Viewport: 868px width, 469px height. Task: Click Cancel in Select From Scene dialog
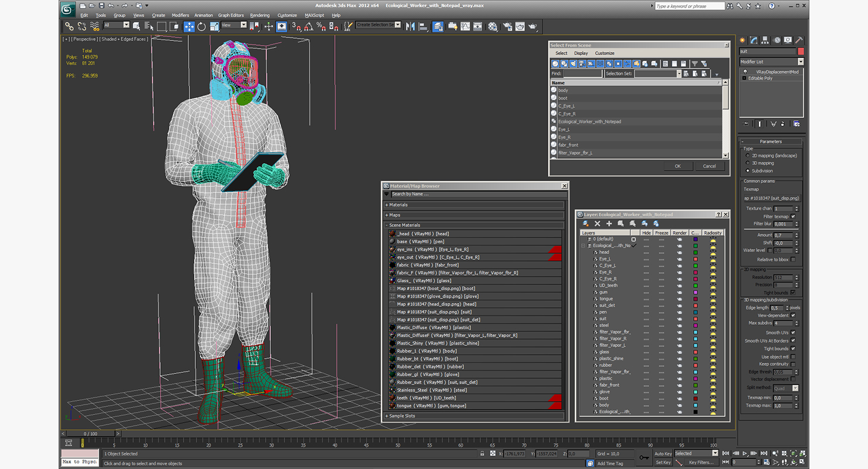(709, 166)
